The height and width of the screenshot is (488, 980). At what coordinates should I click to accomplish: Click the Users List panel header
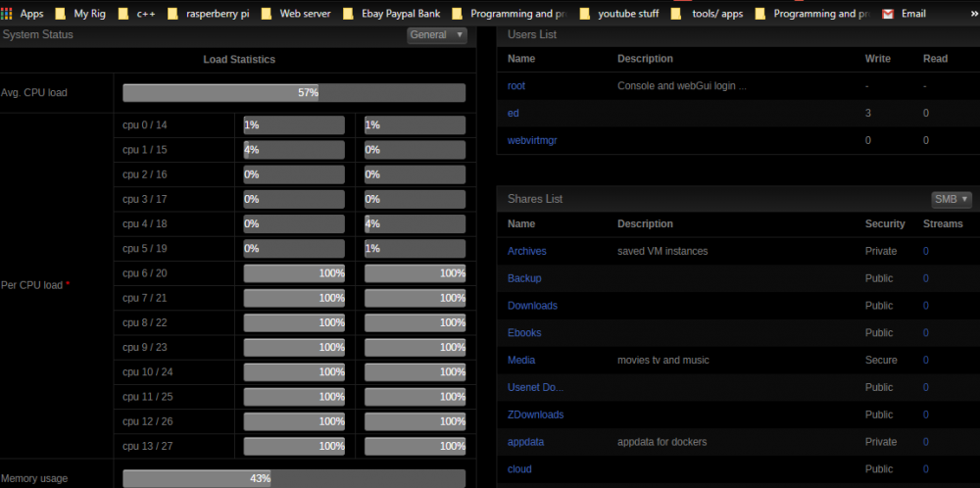click(x=738, y=35)
